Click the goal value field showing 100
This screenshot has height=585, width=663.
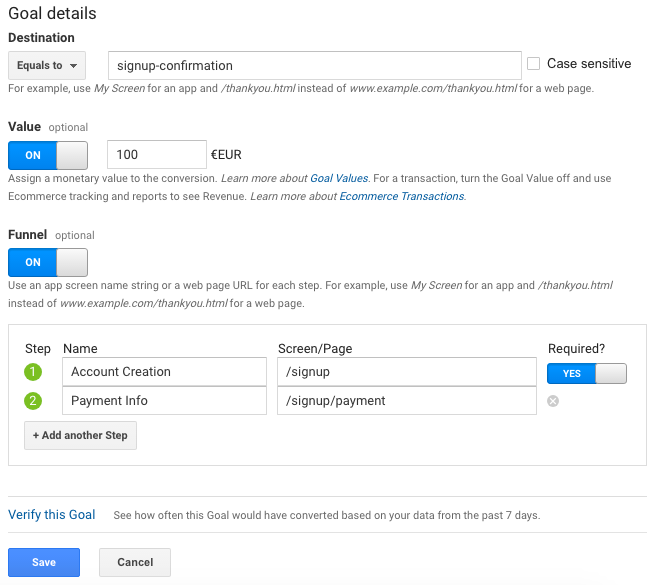coord(155,155)
